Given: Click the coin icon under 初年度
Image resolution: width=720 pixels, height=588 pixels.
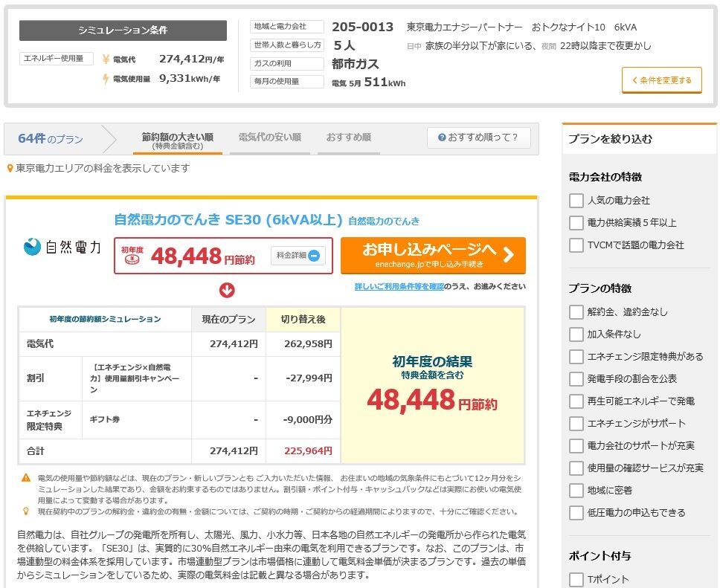Looking at the screenshot, I should pyautogui.click(x=132, y=259).
